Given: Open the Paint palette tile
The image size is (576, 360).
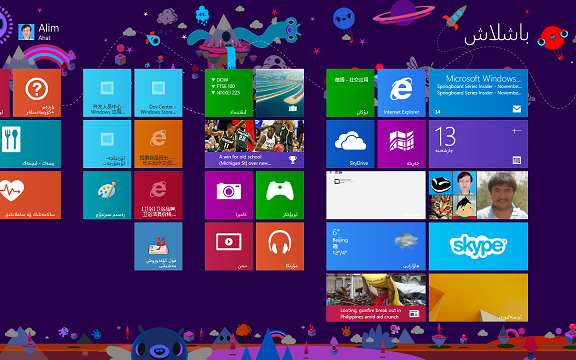Looking at the screenshot, I should (x=107, y=195).
